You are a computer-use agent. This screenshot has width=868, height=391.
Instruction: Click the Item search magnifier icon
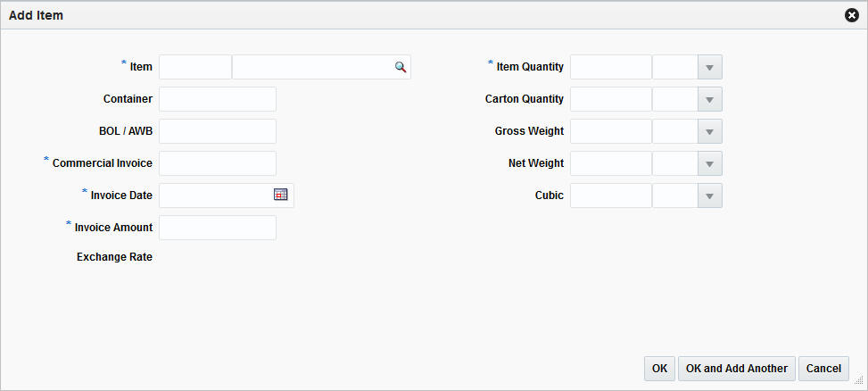tap(401, 67)
